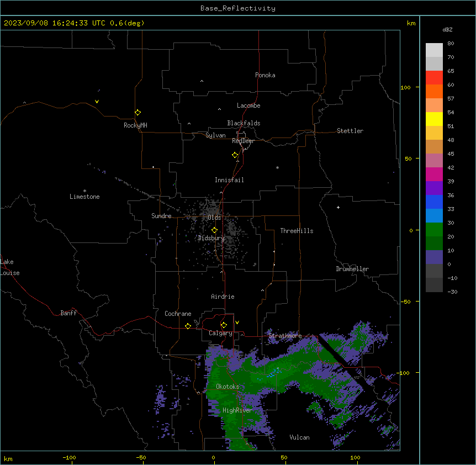476x465 pixels.
Task: Click the Airdrie label
Action: pos(223,297)
